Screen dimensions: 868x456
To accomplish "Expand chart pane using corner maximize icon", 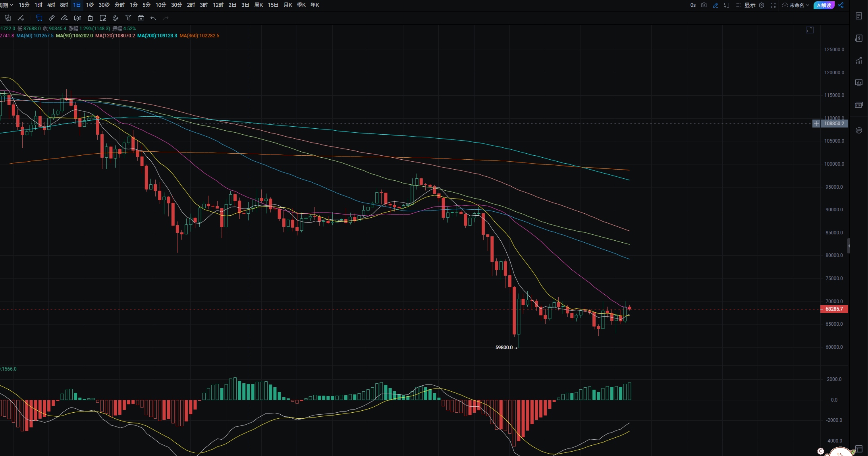I will 810,30.
